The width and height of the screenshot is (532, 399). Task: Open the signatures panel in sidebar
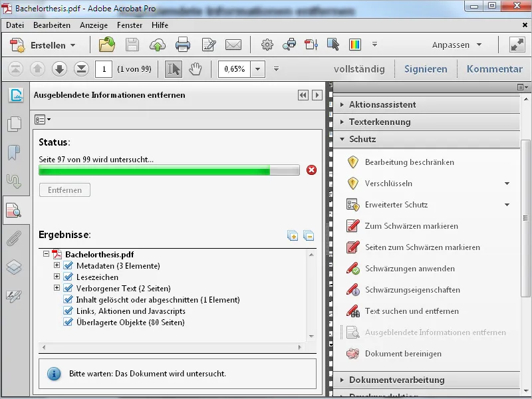coord(16,95)
